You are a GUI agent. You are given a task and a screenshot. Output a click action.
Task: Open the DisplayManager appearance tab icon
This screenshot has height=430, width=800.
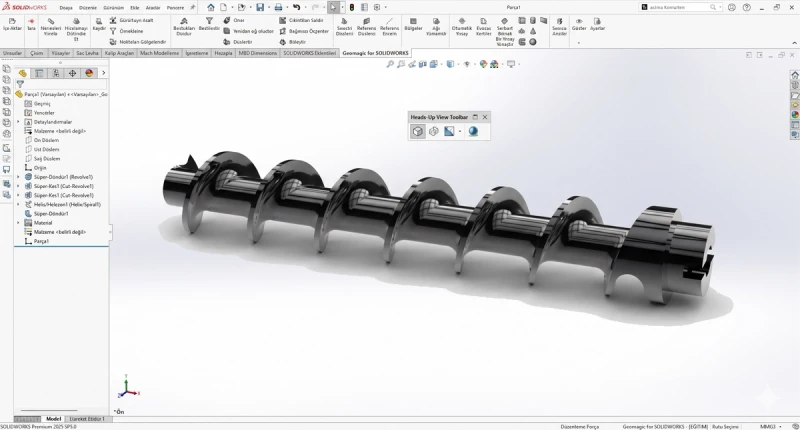pos(89,73)
